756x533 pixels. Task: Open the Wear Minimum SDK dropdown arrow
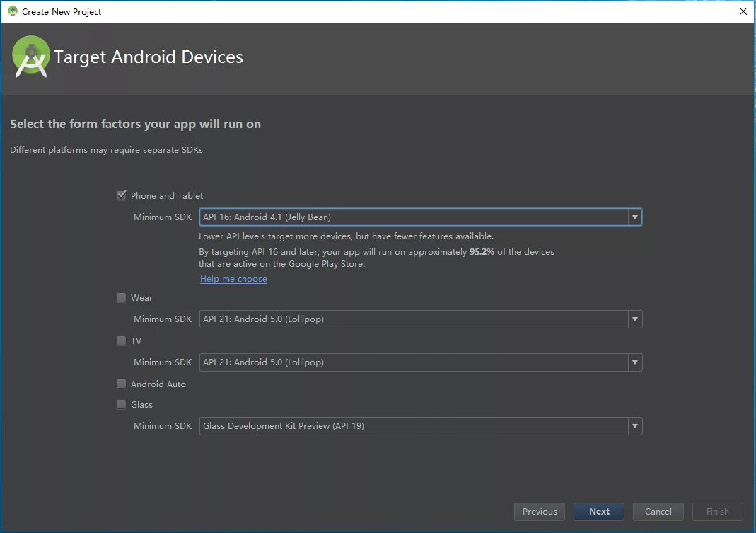634,319
